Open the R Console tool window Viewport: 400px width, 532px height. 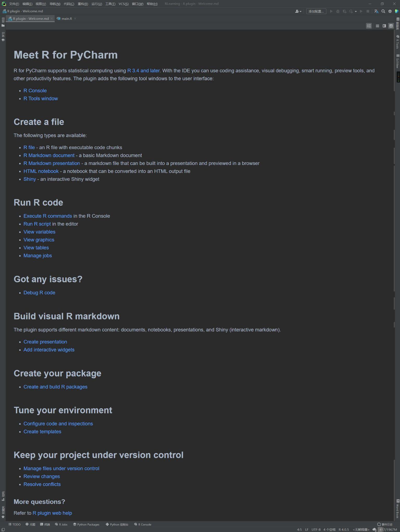(143, 524)
